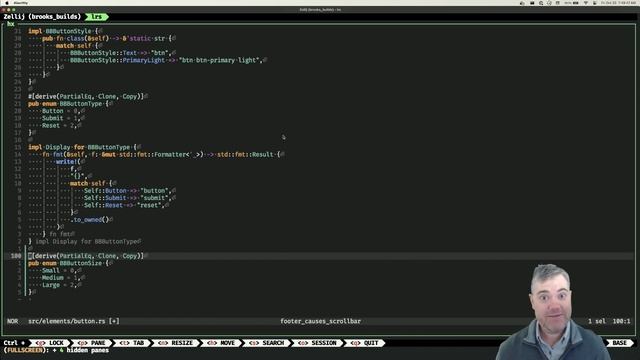The height and width of the screenshot is (360, 640).
Task: Open the PANE mode in Zellij bar
Action: coord(91,343)
